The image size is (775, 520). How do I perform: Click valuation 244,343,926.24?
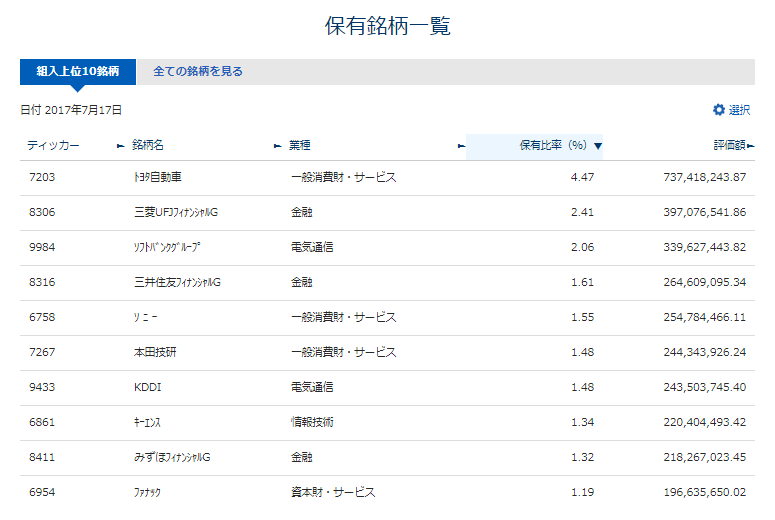click(x=705, y=352)
